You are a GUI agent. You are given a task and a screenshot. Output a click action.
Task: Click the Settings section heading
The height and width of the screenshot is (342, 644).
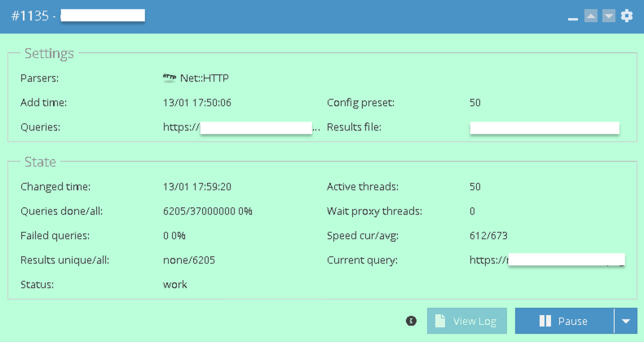point(49,53)
